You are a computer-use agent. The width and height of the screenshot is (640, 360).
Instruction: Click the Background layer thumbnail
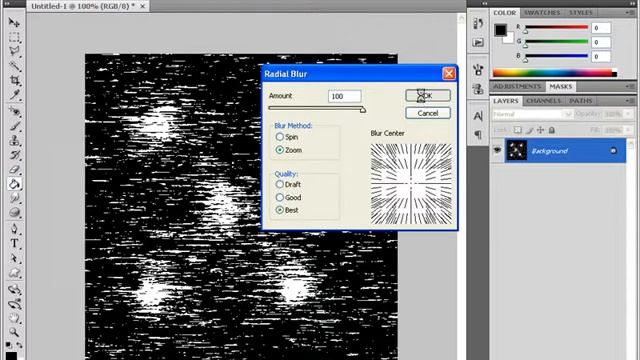(x=516, y=151)
